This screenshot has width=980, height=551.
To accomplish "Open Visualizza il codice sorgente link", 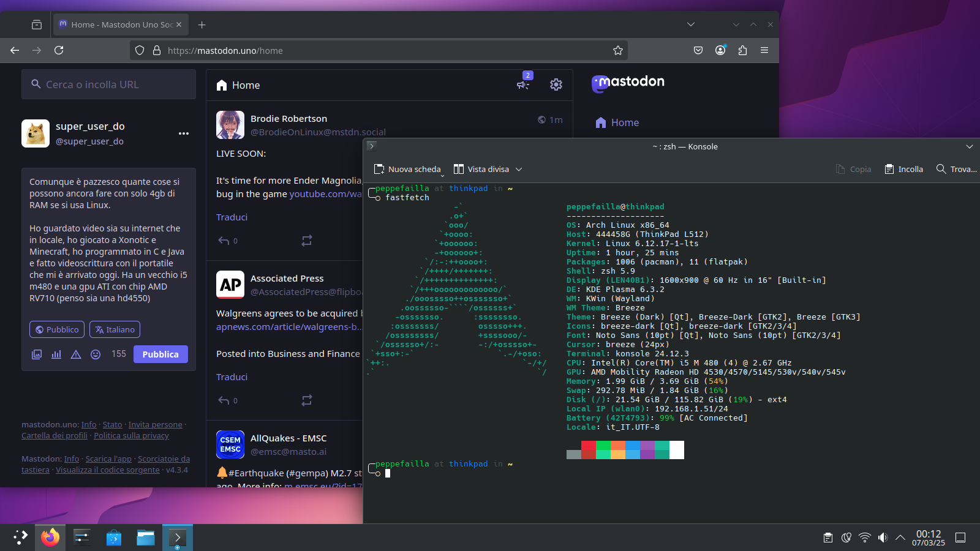I will (108, 470).
